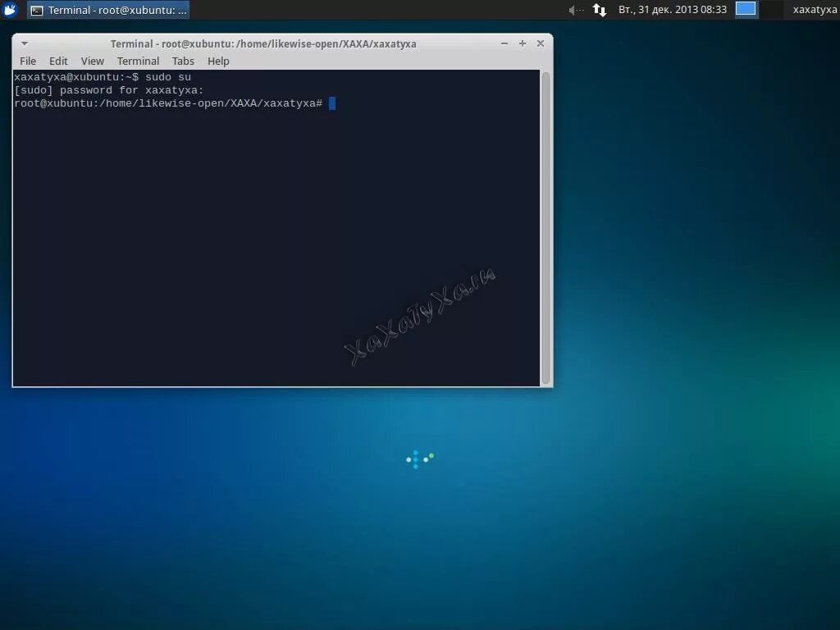Open the Edit menu
The height and width of the screenshot is (630, 840).
point(58,61)
